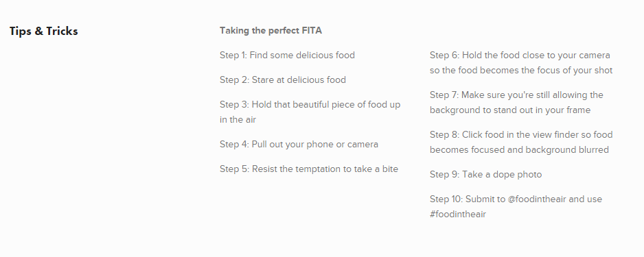Screen dimensions: 644x257
Task: Click 'so the food becomes the focus' line
Action: [x=521, y=70]
